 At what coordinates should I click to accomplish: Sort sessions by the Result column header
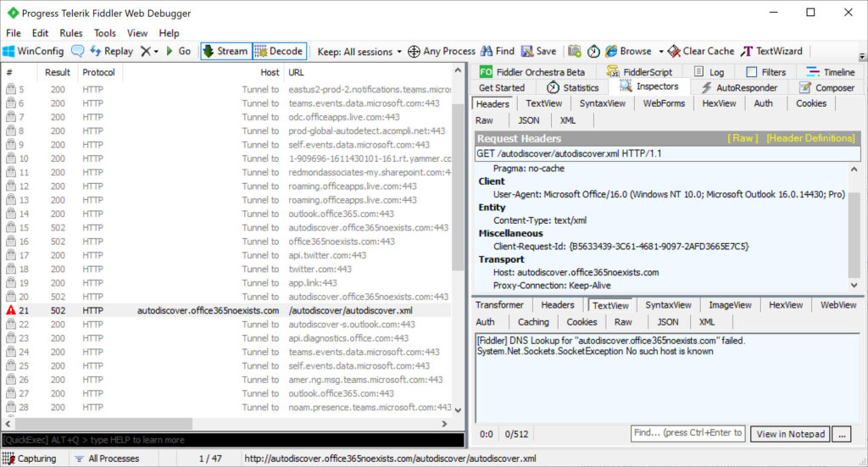pyautogui.click(x=58, y=73)
